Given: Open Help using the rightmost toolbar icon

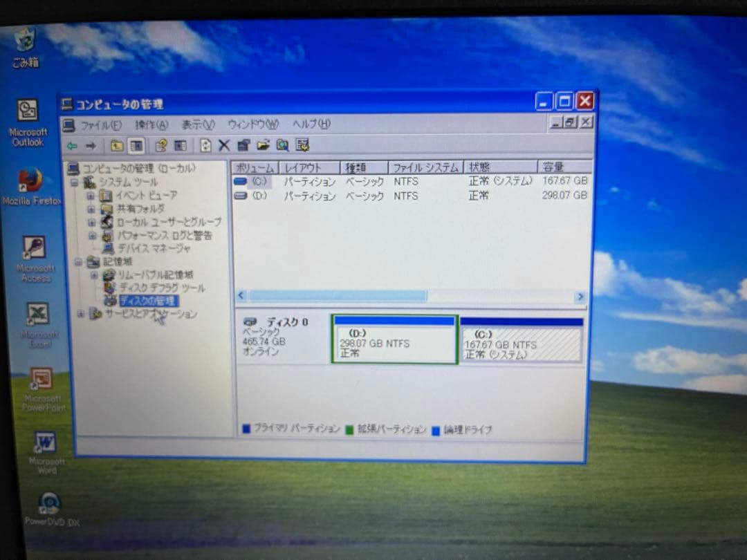Looking at the screenshot, I should (302, 145).
